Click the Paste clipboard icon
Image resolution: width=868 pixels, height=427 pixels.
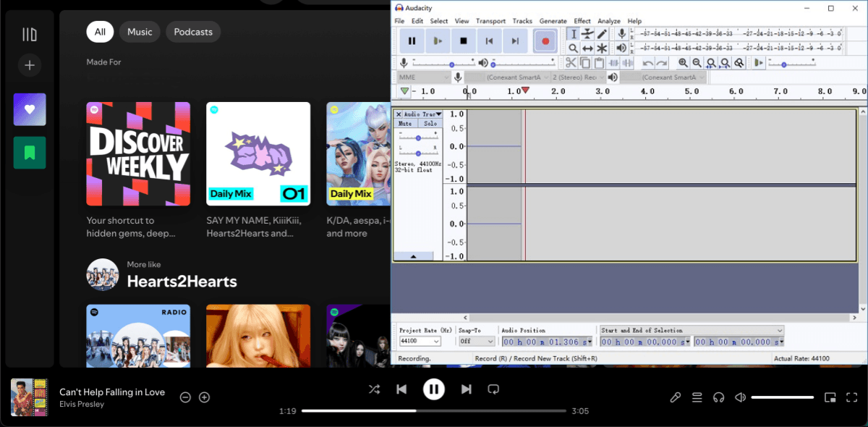[598, 63]
